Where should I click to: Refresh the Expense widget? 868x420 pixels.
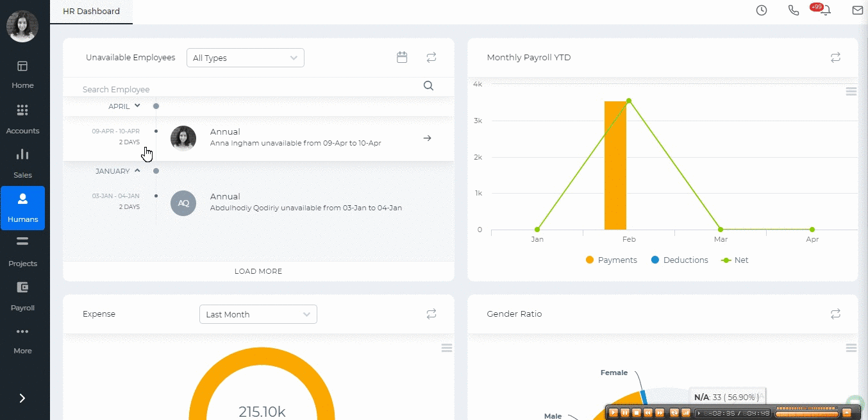[x=431, y=314]
